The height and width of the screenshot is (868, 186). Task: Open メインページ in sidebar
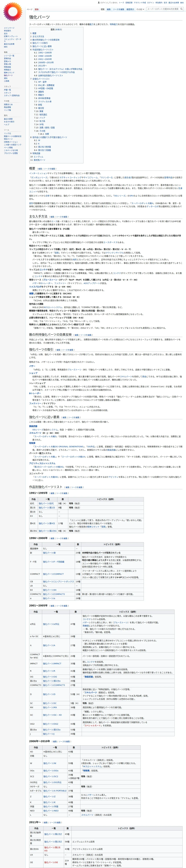tap(9, 28)
